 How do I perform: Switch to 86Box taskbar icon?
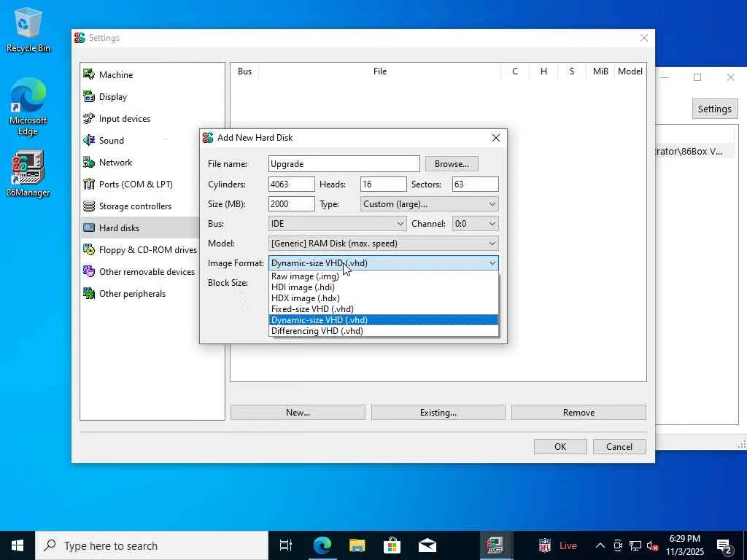coord(495,545)
